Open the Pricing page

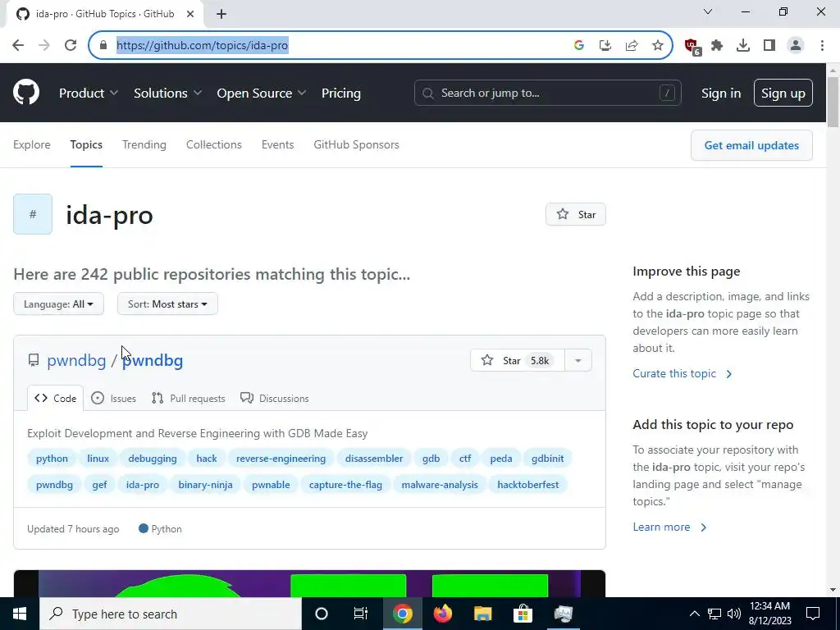[340, 94]
